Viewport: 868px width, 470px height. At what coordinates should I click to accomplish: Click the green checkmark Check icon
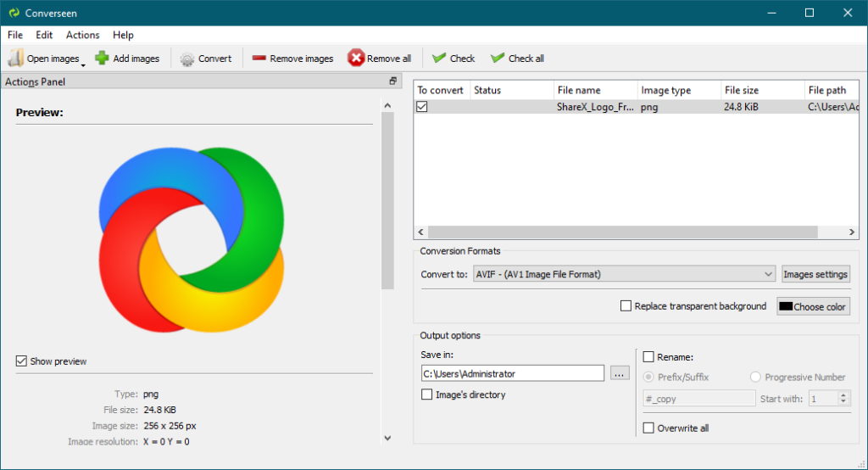point(439,58)
